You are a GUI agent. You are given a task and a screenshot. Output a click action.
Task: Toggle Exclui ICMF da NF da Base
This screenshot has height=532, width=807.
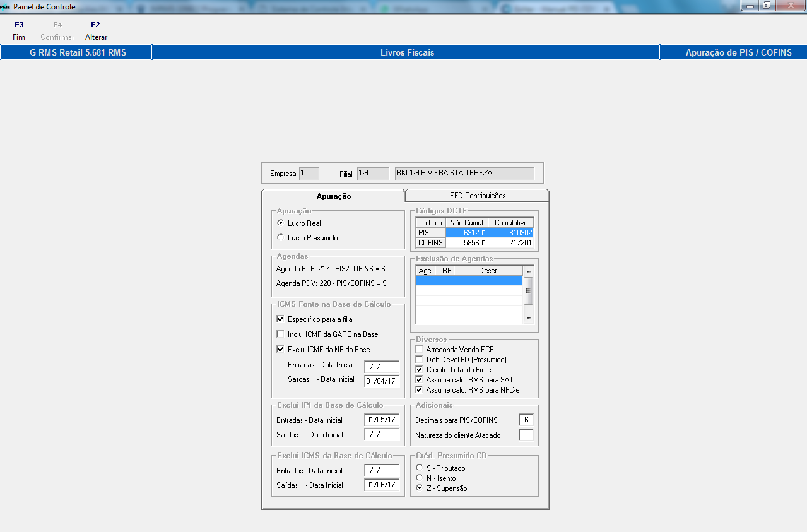coord(323,350)
